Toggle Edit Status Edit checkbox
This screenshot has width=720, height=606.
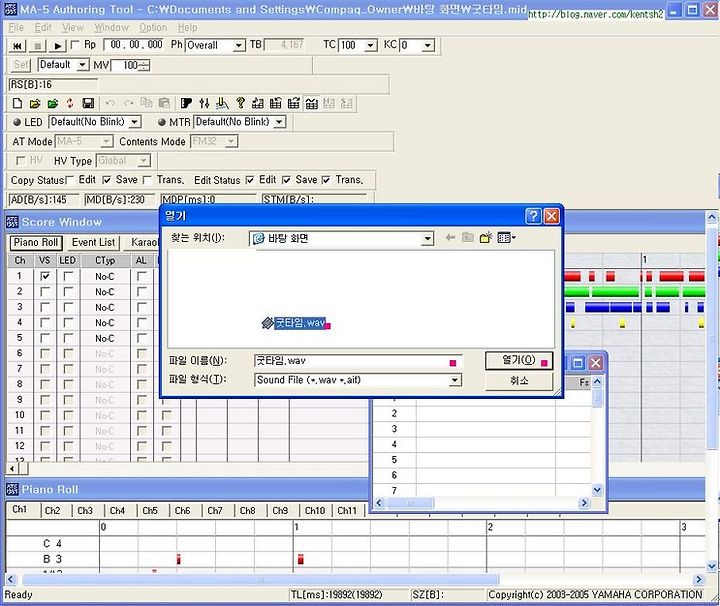coord(249,180)
